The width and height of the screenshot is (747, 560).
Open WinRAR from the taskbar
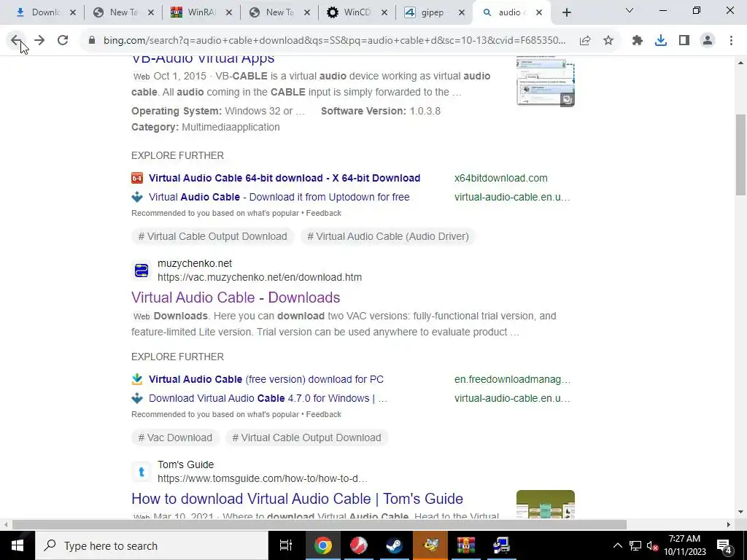[x=465, y=545]
